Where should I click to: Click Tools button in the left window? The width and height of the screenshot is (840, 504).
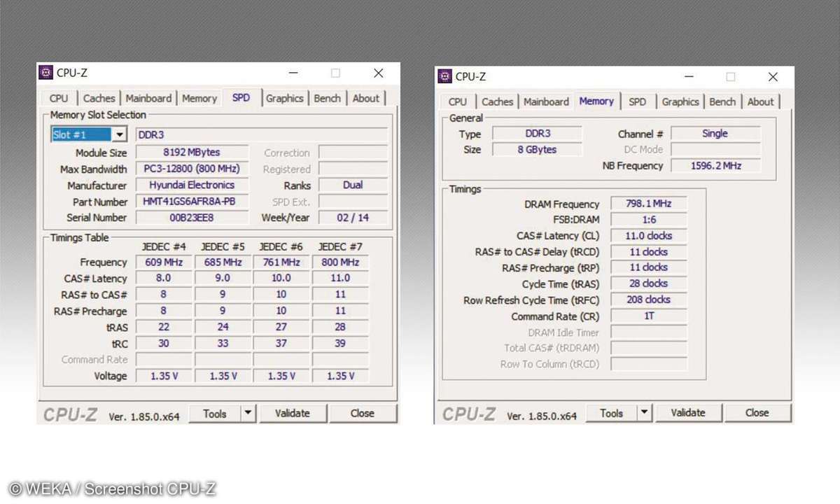(x=215, y=414)
